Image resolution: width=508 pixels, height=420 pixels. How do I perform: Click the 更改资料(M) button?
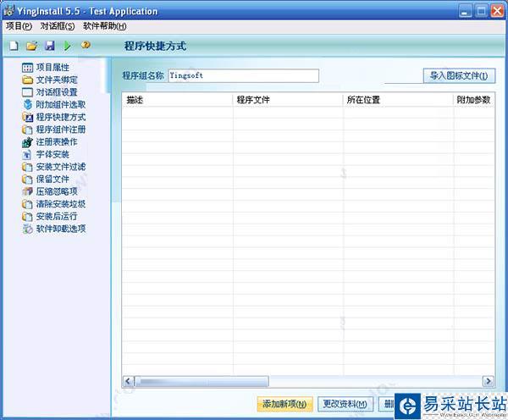(345, 404)
